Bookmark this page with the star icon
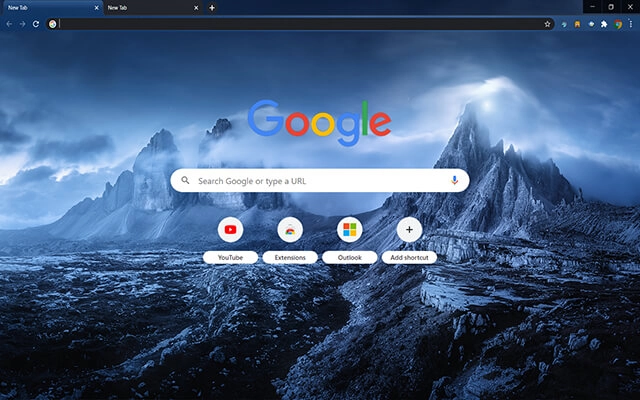Image resolution: width=640 pixels, height=400 pixels. click(x=547, y=24)
